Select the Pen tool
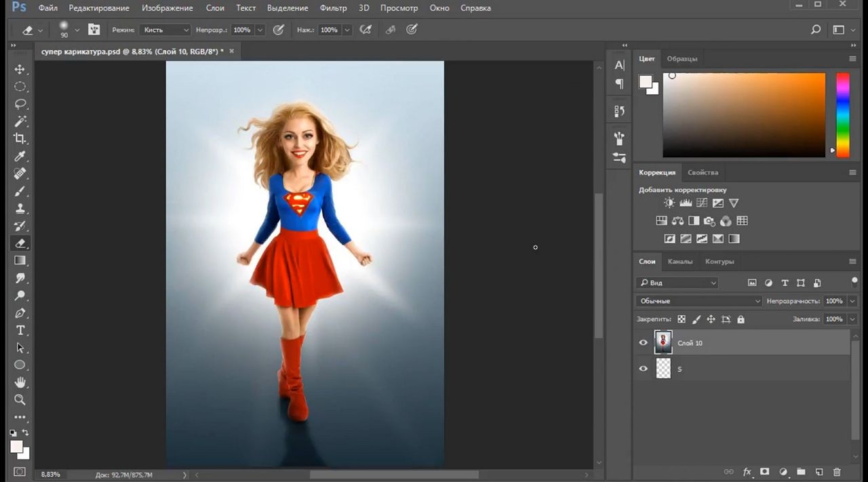Viewport: 868px width, 482px height. pos(20,313)
